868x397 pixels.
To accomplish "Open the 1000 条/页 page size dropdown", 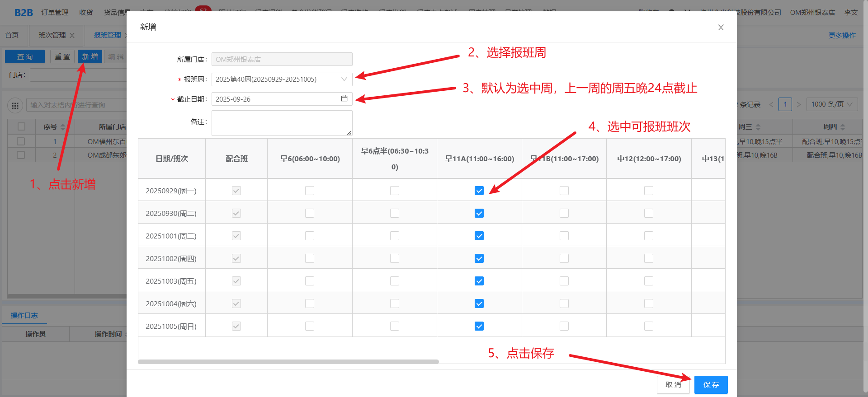I will click(x=831, y=104).
